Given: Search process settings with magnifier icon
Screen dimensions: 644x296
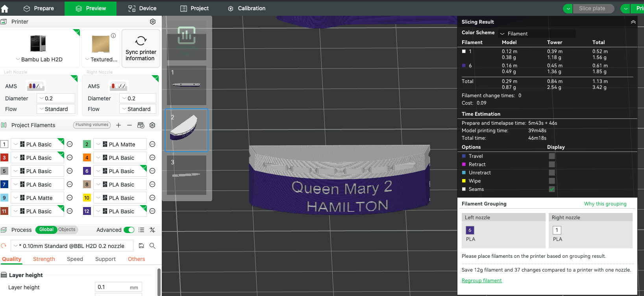Looking at the screenshot, I should [152, 246].
